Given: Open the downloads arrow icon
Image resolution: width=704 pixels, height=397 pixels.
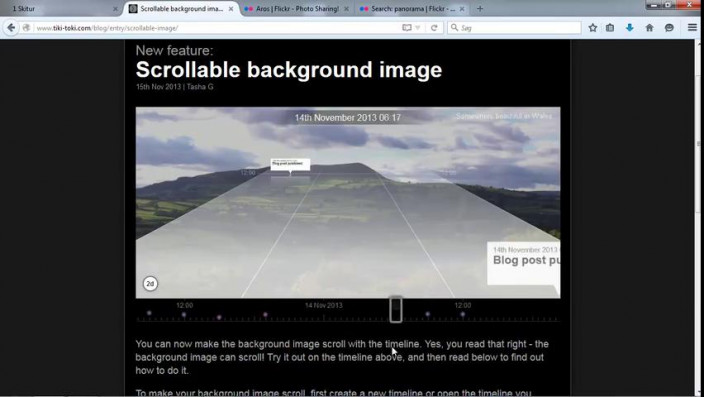Looking at the screenshot, I should point(629,28).
